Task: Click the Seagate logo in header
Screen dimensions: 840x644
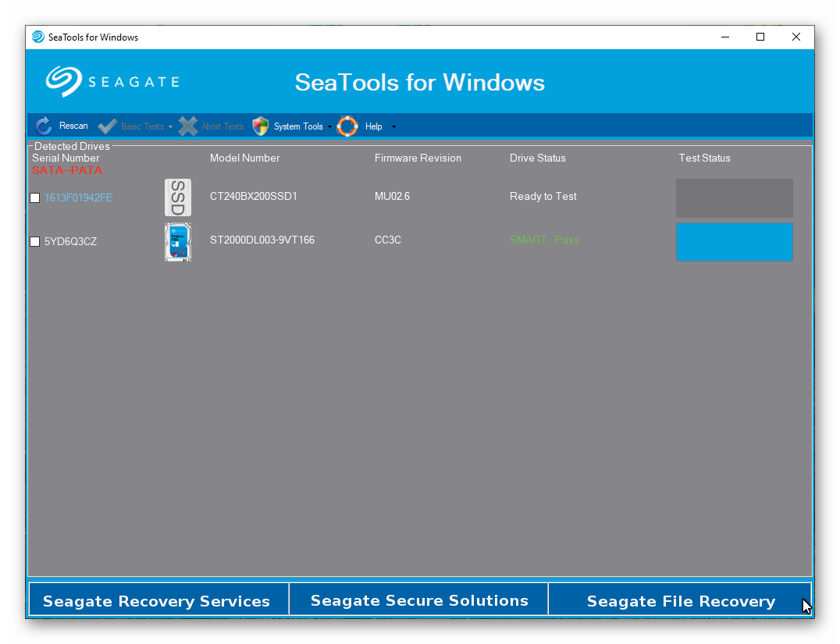Action: click(112, 82)
